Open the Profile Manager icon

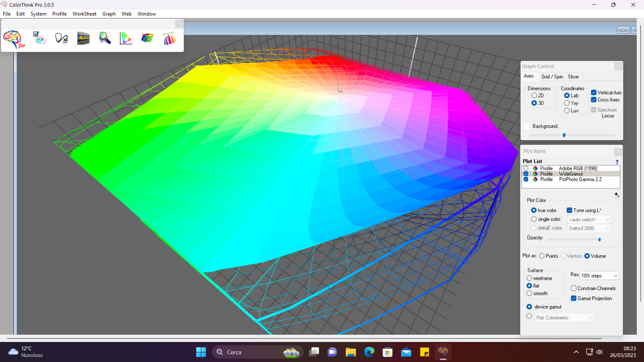[x=39, y=38]
